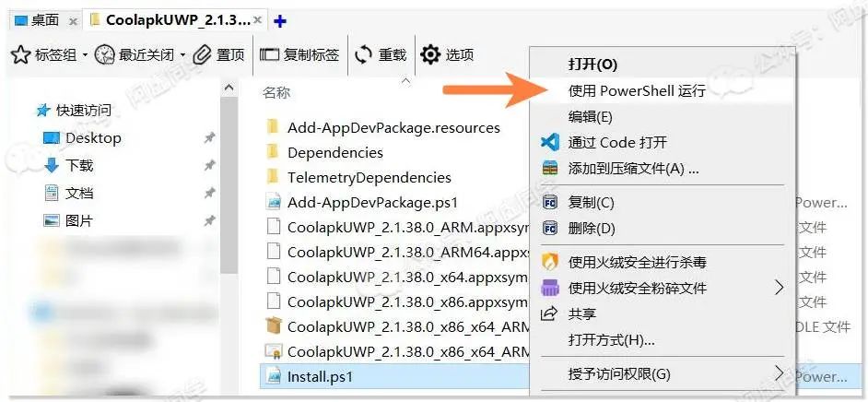Click the 火绒 shield antivirus icon
868x402 pixels.
click(550, 262)
